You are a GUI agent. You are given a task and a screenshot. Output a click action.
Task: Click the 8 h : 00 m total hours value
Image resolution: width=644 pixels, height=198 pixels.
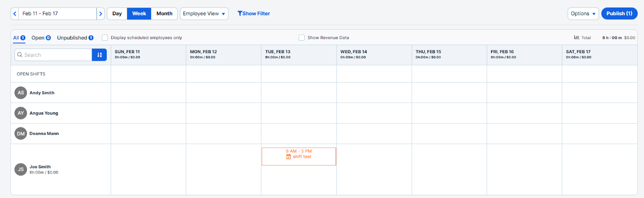click(x=612, y=38)
